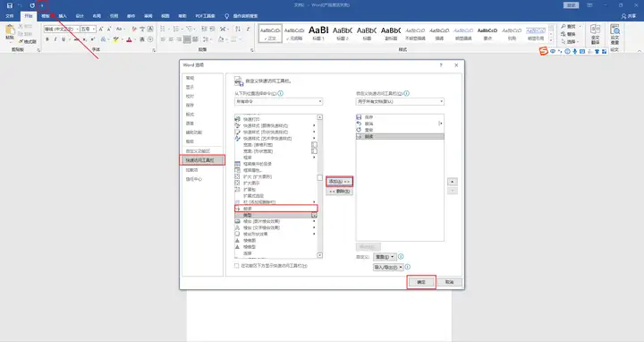Open the PDF toolset ribbon tab
644x342 pixels.
[x=205, y=16]
